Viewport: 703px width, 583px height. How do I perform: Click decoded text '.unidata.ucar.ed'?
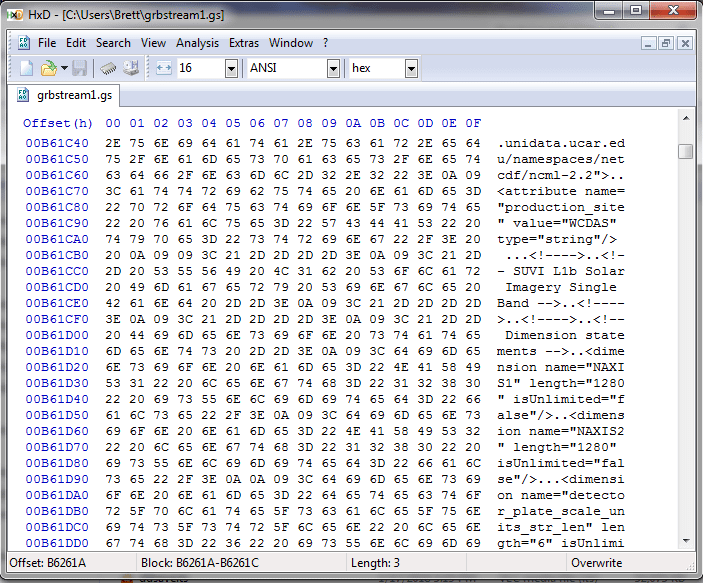click(561, 144)
